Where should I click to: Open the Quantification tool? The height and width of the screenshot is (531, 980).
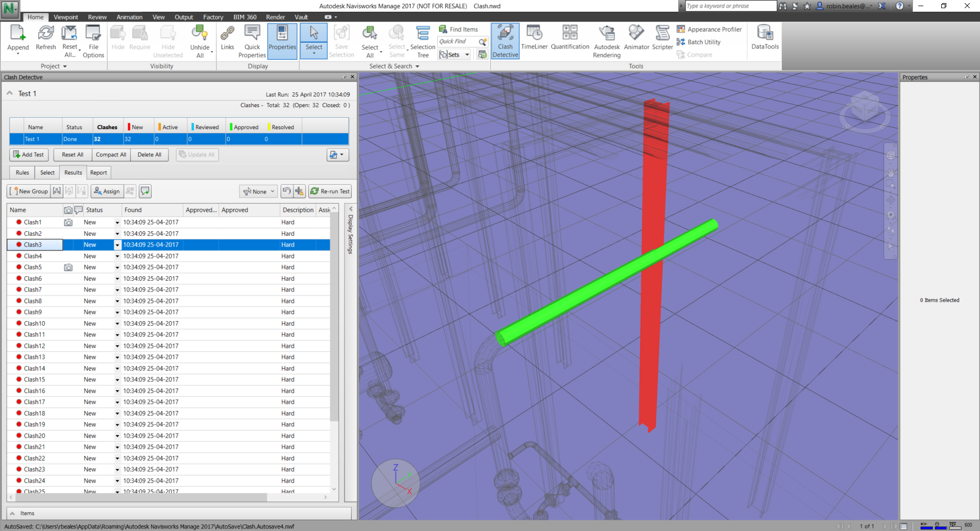tap(570, 38)
